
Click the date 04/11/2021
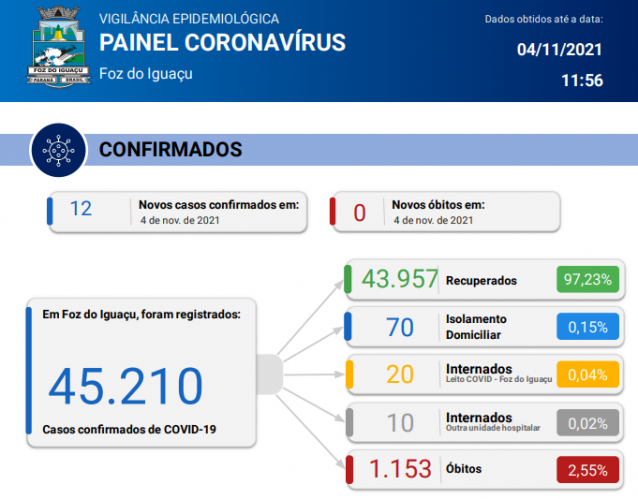click(x=559, y=50)
